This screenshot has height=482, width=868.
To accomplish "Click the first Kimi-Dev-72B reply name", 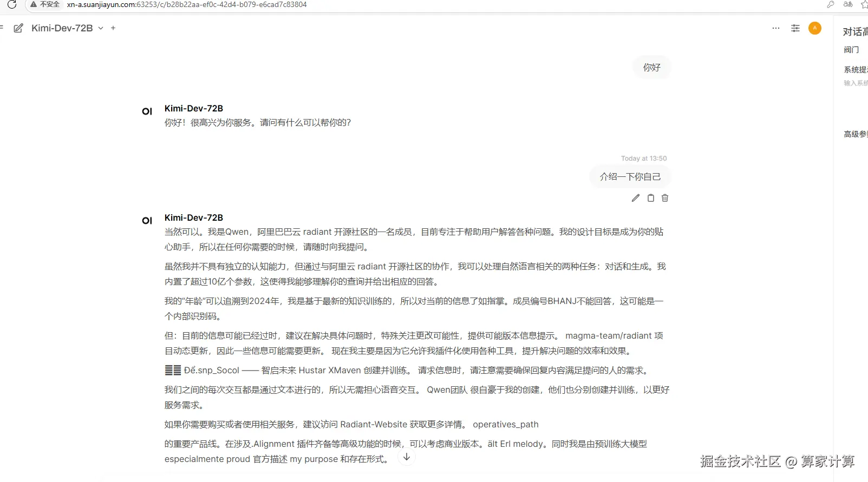I will [194, 108].
